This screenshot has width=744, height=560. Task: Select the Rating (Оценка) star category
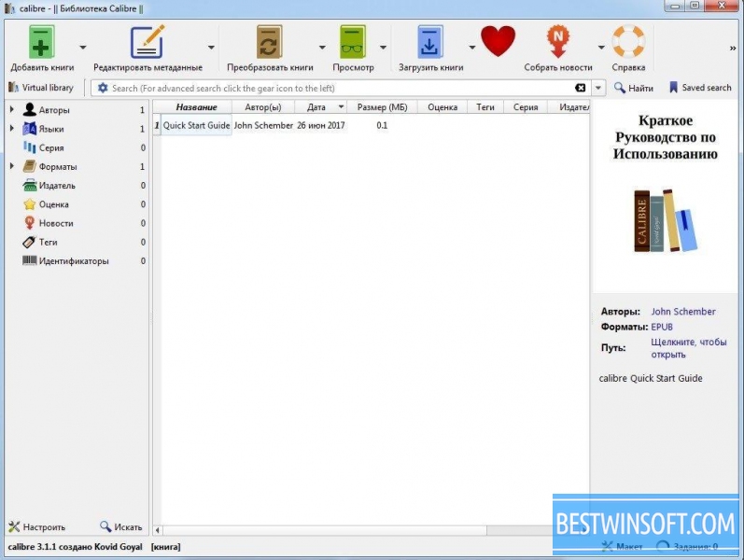(x=83, y=204)
